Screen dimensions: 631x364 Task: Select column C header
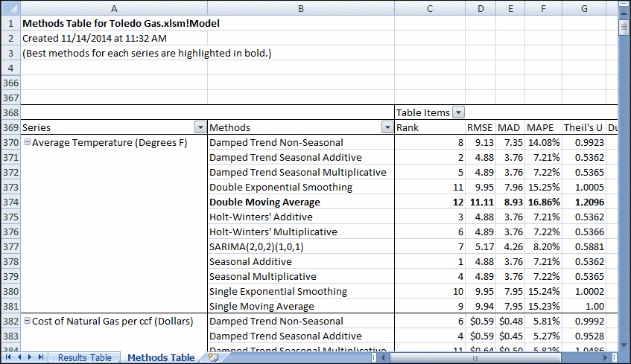click(x=430, y=8)
